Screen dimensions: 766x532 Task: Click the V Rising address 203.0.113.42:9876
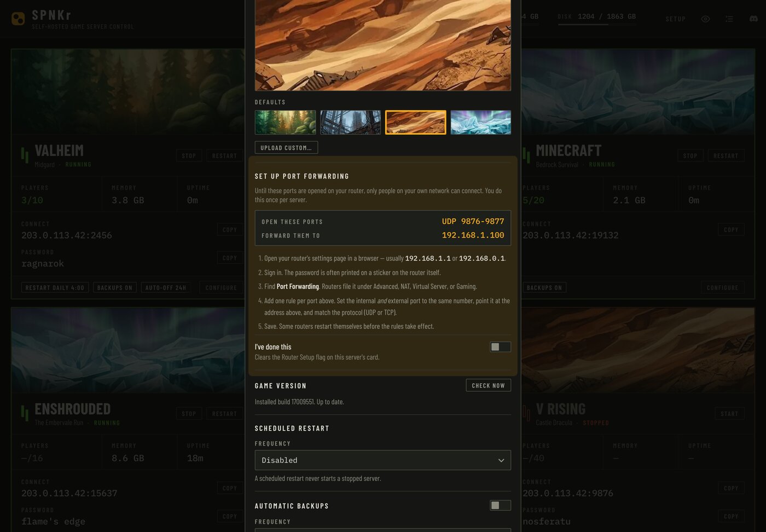coord(568,493)
